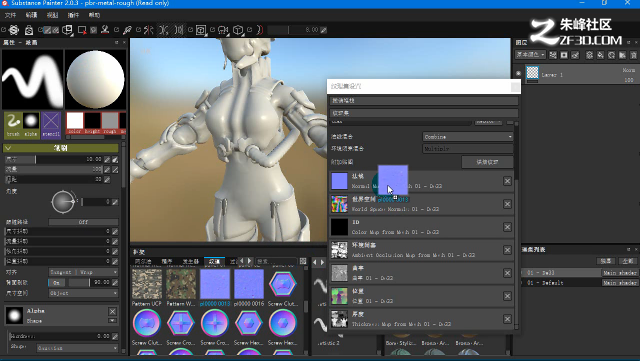Image resolution: width=640 pixels, height=361 pixels.
Task: Select the eraser tool in toolbar
Action: [56, 30]
